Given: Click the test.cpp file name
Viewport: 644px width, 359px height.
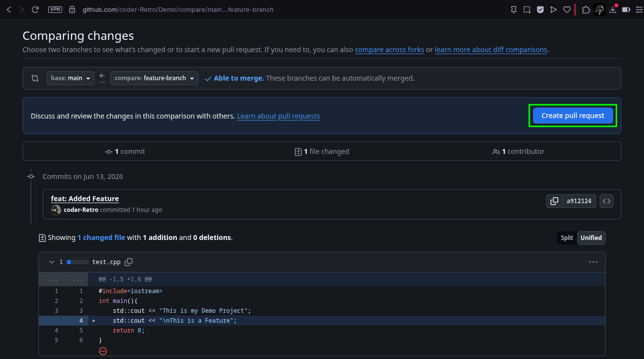Looking at the screenshot, I should tap(106, 262).
